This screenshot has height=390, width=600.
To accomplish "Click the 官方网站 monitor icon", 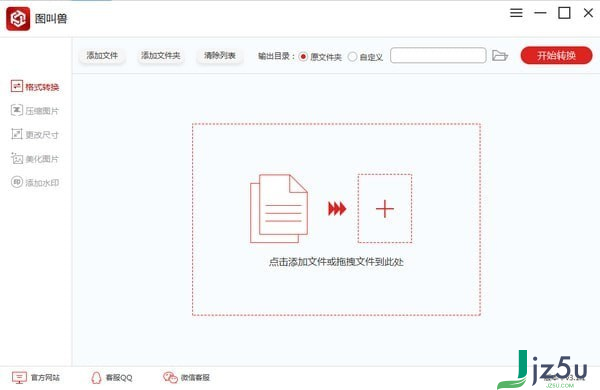I will tap(19, 378).
